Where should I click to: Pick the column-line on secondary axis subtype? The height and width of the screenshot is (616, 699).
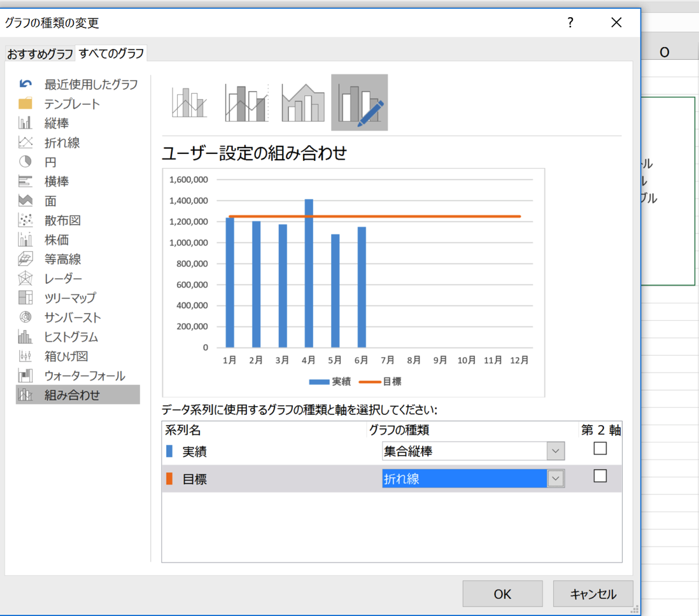coord(246,102)
